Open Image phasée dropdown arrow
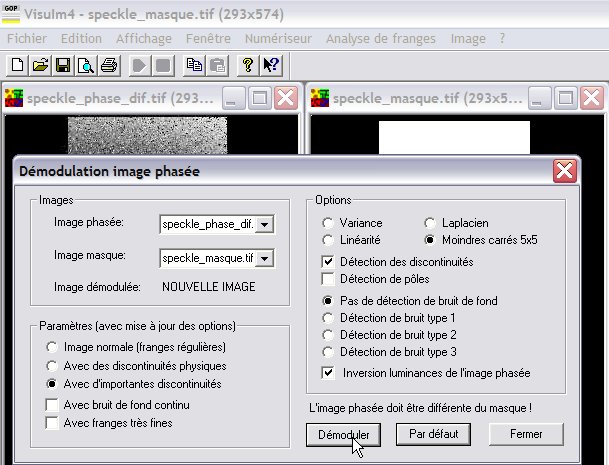Image resolution: width=609 pixels, height=465 pixels. (x=264, y=225)
